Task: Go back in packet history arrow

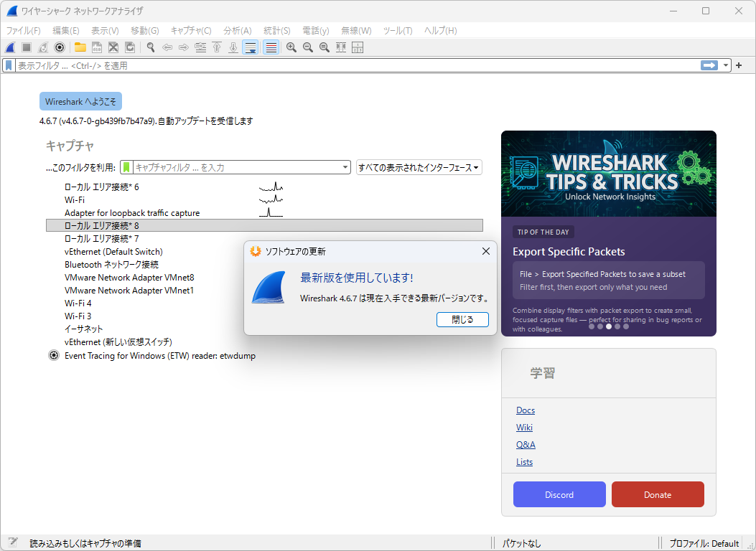Action: pyautogui.click(x=167, y=47)
